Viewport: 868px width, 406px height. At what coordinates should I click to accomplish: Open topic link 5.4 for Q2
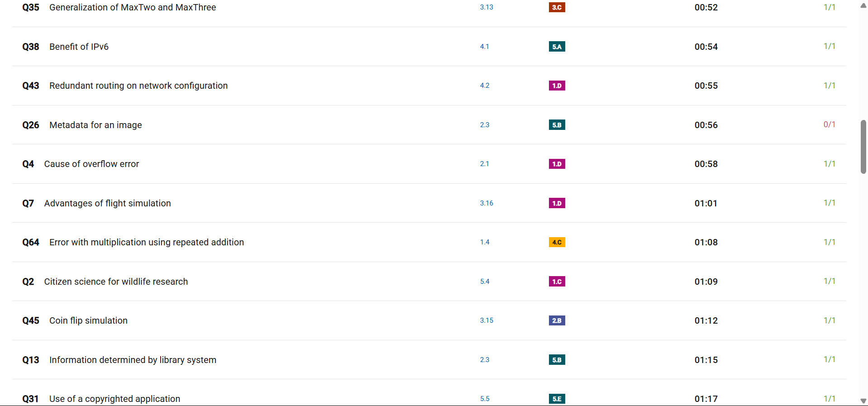(x=485, y=282)
